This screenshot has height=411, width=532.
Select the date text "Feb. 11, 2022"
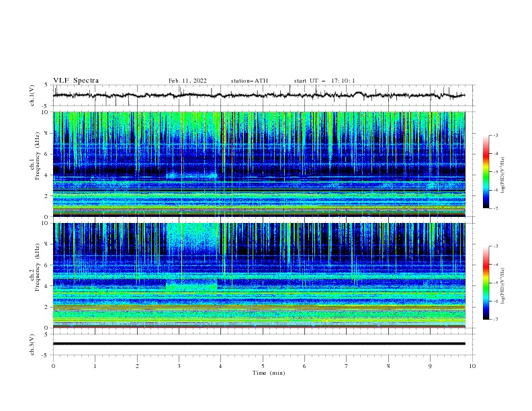[x=187, y=81]
